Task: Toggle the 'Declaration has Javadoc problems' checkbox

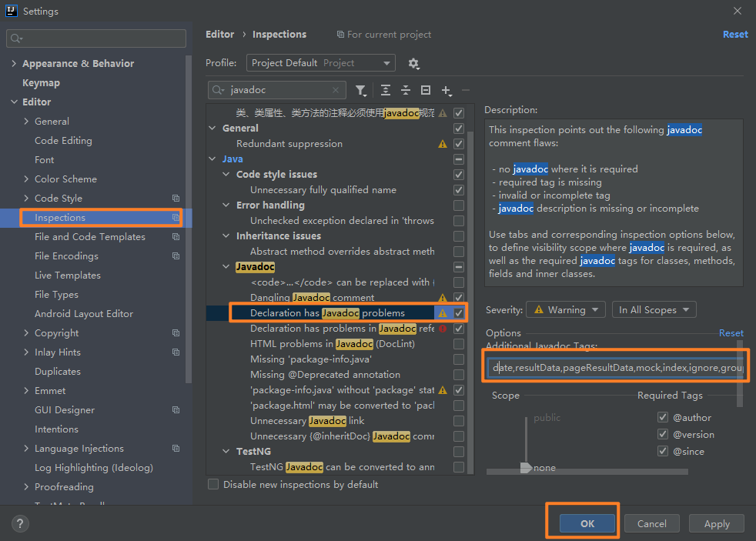Action: coord(459,312)
